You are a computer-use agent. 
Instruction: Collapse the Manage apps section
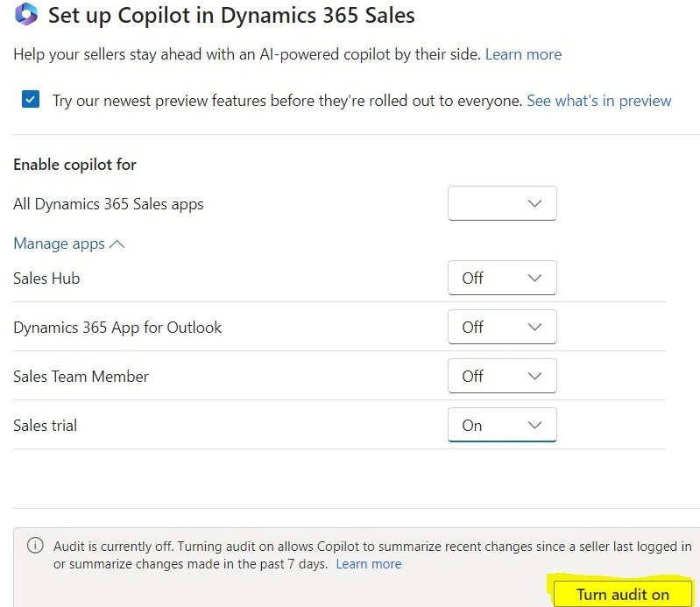(69, 244)
